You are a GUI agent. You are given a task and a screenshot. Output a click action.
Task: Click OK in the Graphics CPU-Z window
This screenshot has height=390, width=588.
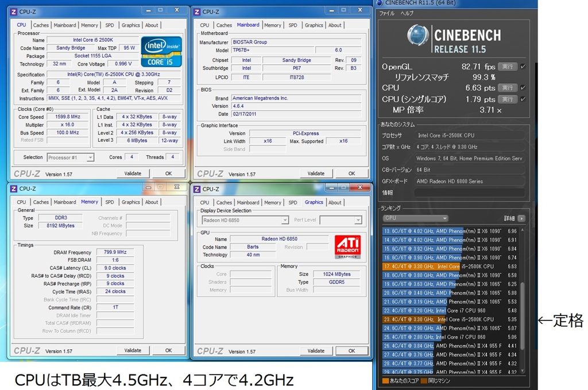click(352, 351)
